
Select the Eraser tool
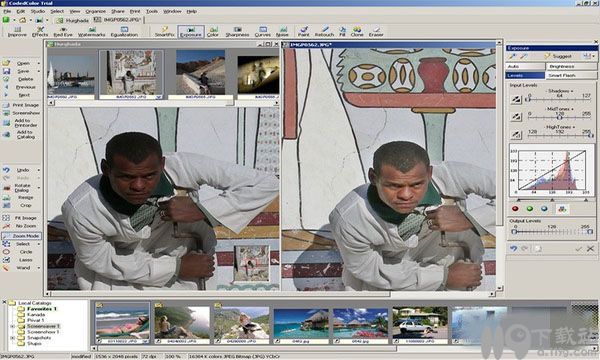[376, 32]
